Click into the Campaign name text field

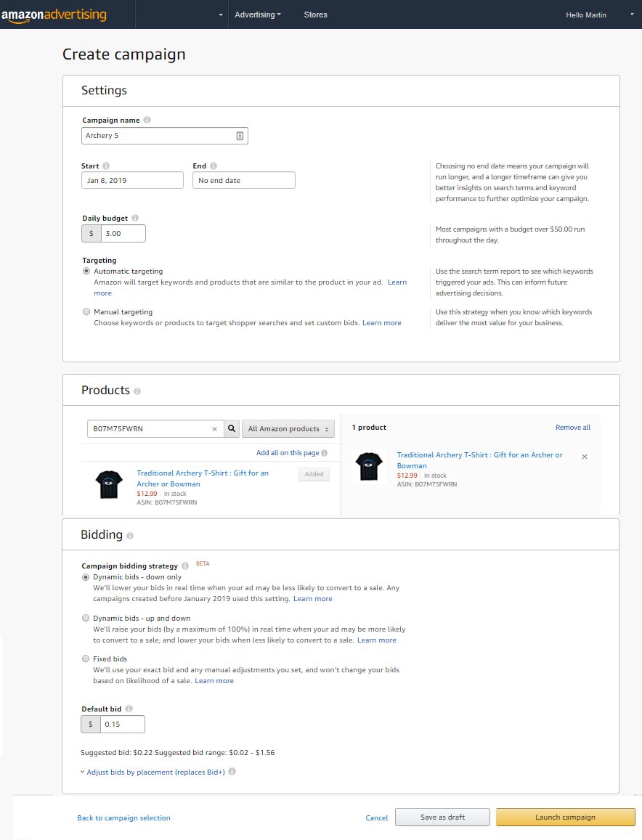click(158, 136)
